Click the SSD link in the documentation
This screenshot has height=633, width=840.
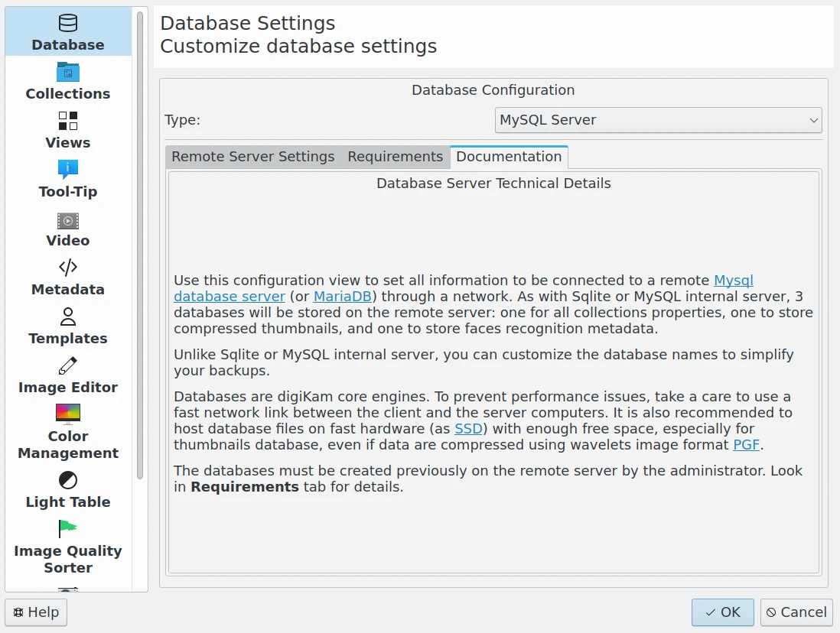coord(467,428)
